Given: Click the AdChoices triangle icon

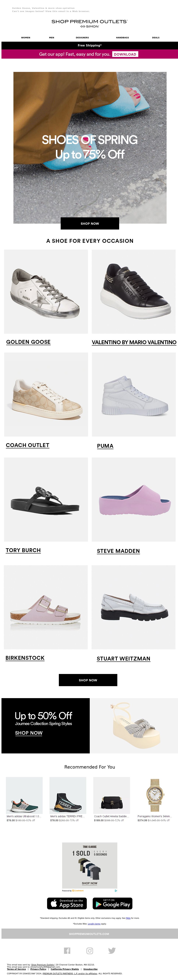Looking at the screenshot, I should (116, 891).
